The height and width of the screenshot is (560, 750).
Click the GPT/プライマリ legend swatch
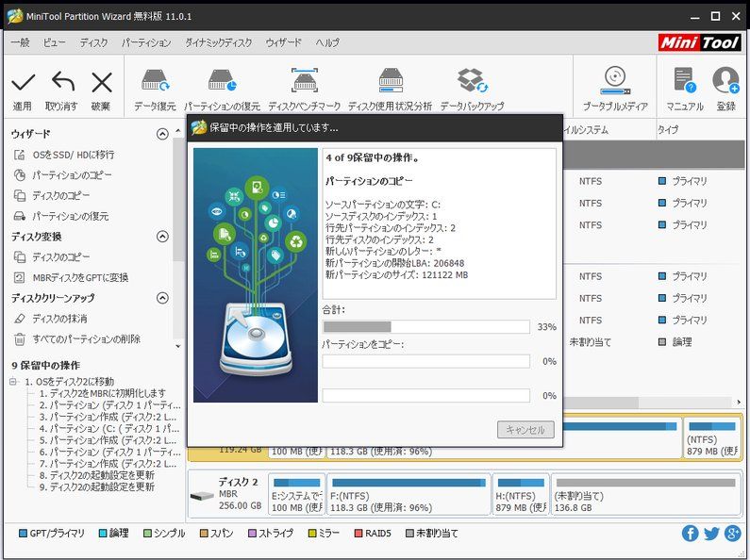pyautogui.click(x=23, y=534)
